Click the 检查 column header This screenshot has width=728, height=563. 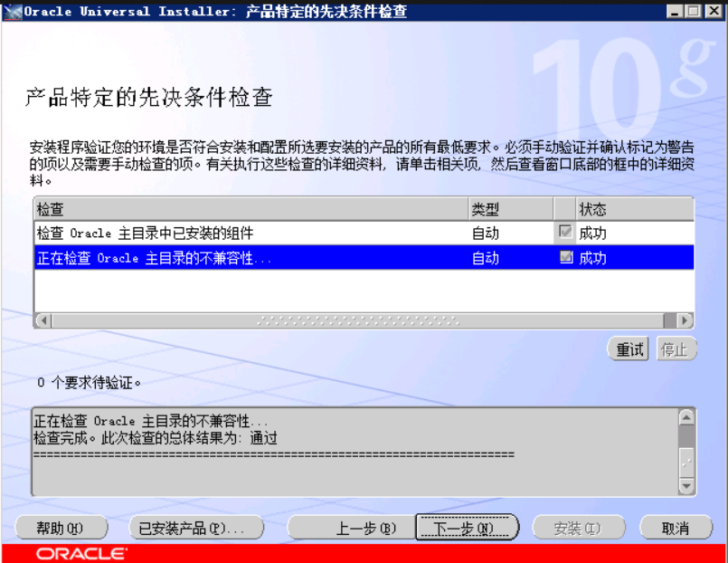pos(251,208)
